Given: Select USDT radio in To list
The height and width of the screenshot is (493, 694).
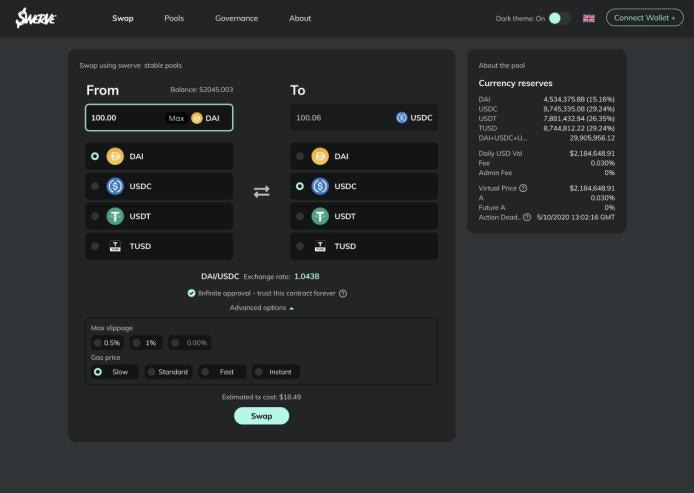Looking at the screenshot, I should (x=300, y=216).
